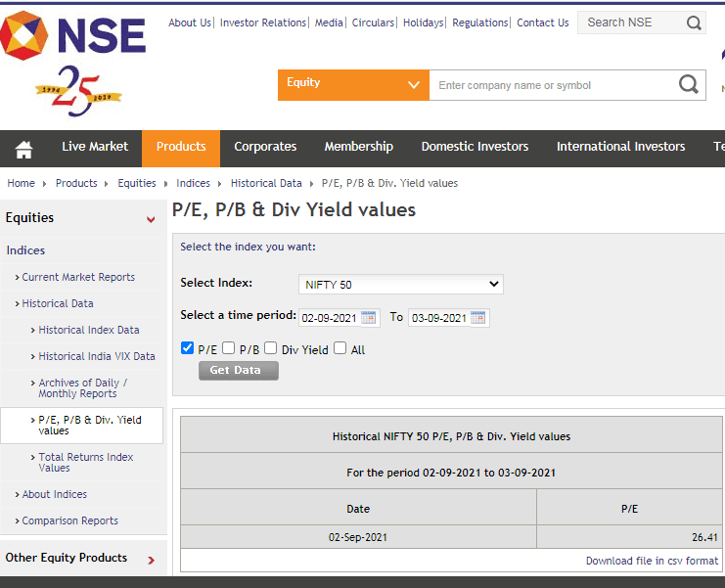Click the NSE logo
This screenshot has width=725, height=588.
pyautogui.click(x=73, y=35)
